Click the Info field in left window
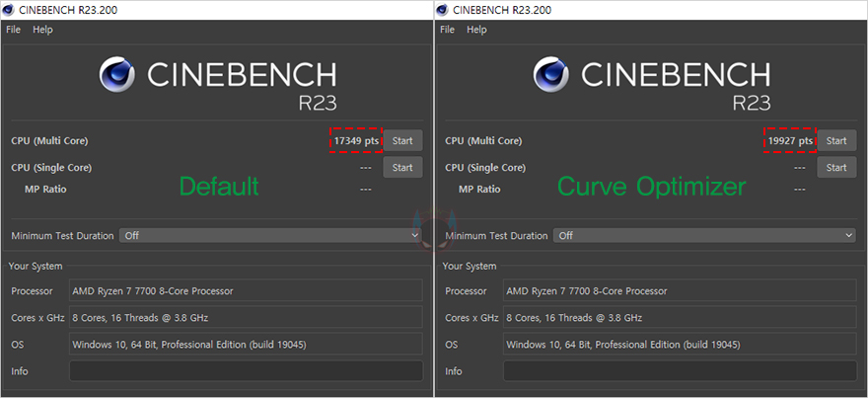 click(x=246, y=370)
